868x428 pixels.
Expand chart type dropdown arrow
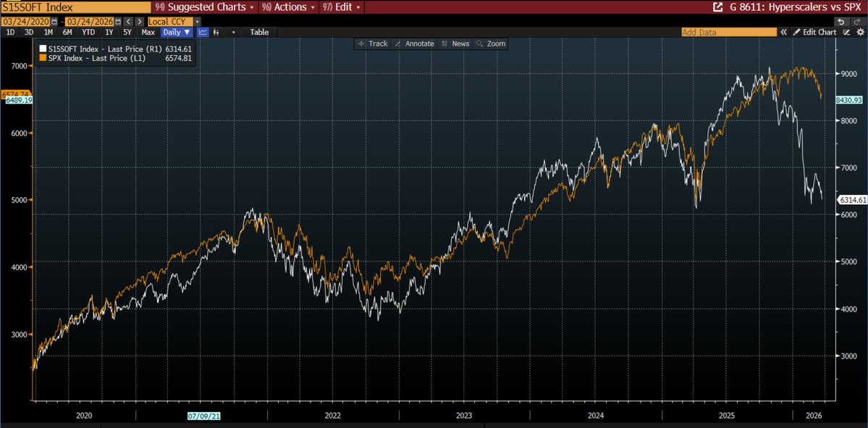tap(234, 32)
